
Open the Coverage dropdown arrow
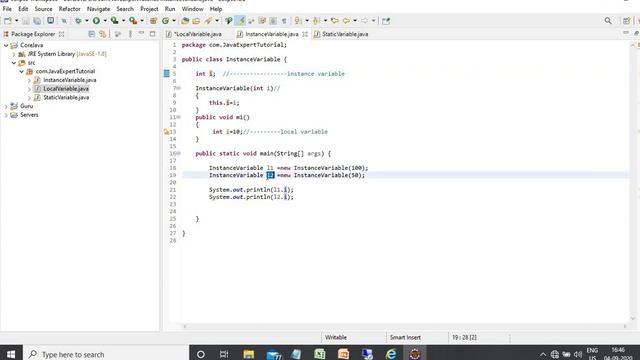[x=123, y=21]
